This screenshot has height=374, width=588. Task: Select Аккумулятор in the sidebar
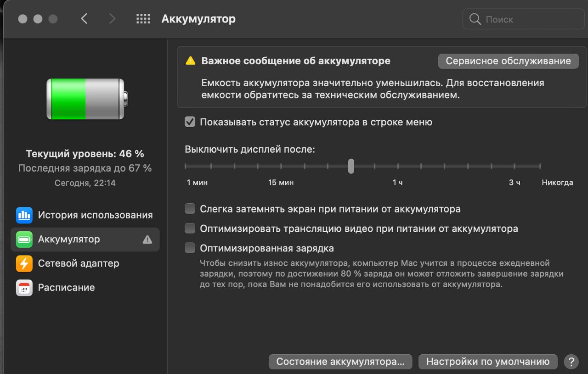(85, 239)
